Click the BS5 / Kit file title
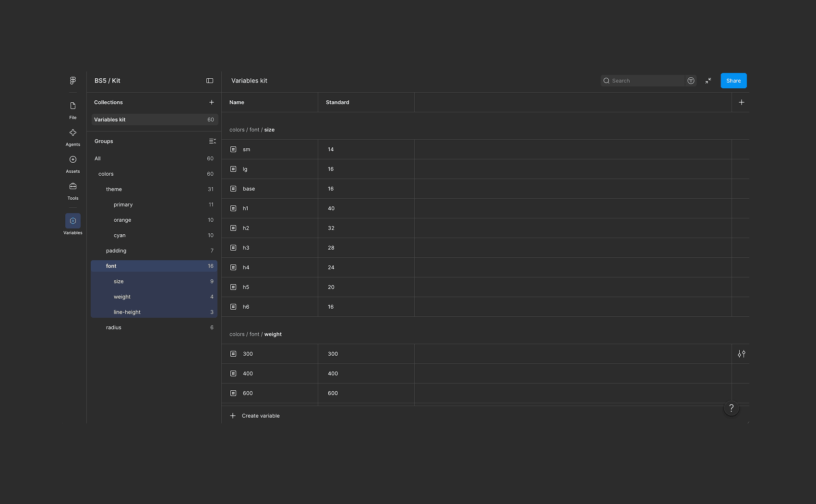816x504 pixels. 108,81
